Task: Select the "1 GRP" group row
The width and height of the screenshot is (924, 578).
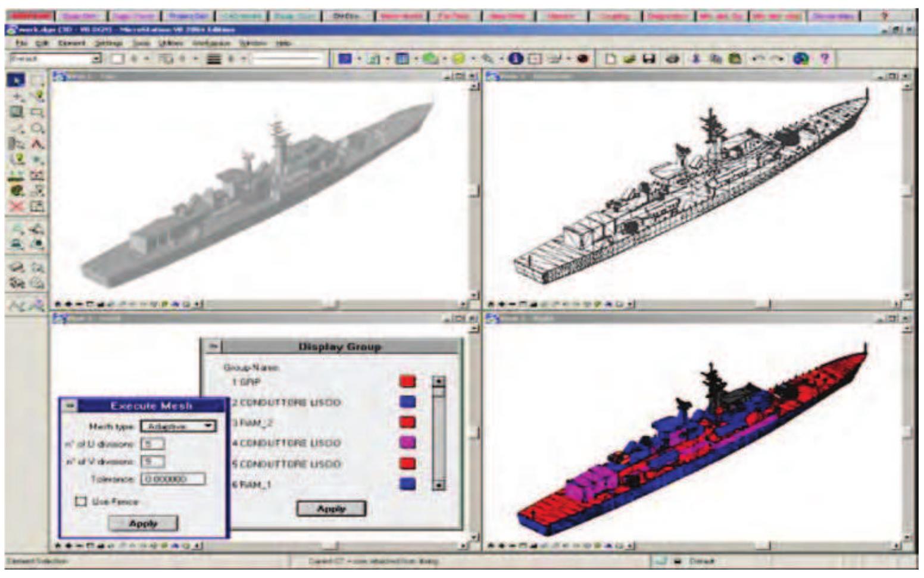Action: (246, 382)
